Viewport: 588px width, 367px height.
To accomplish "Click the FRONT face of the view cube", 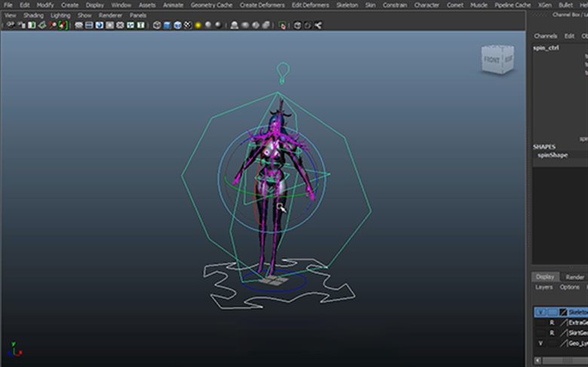I will 492,60.
